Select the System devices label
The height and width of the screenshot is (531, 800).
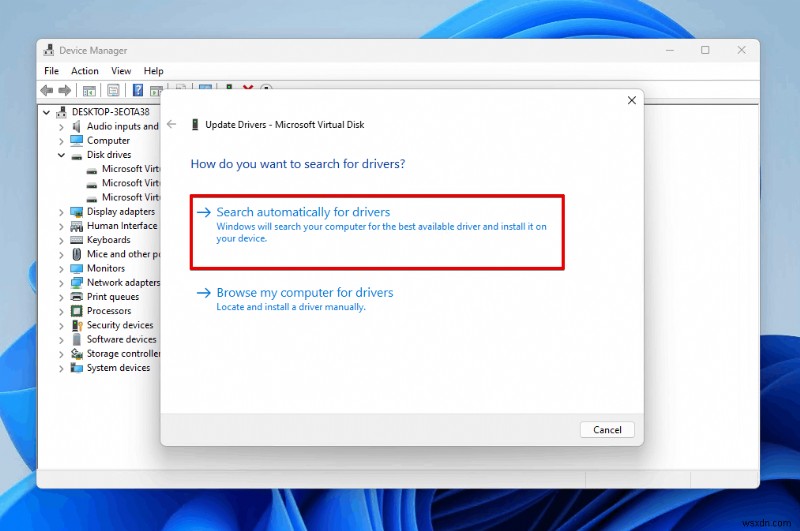(x=118, y=368)
